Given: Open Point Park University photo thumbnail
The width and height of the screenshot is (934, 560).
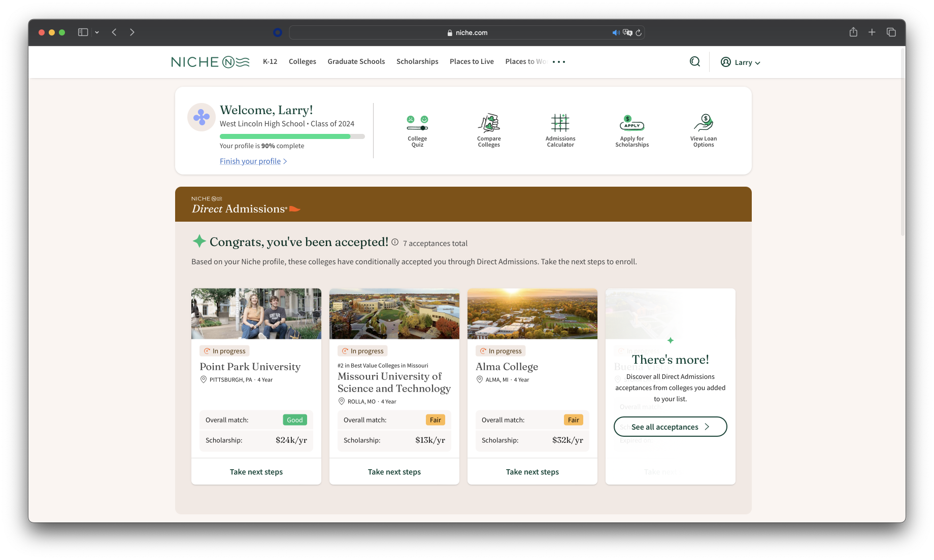Looking at the screenshot, I should click(256, 313).
